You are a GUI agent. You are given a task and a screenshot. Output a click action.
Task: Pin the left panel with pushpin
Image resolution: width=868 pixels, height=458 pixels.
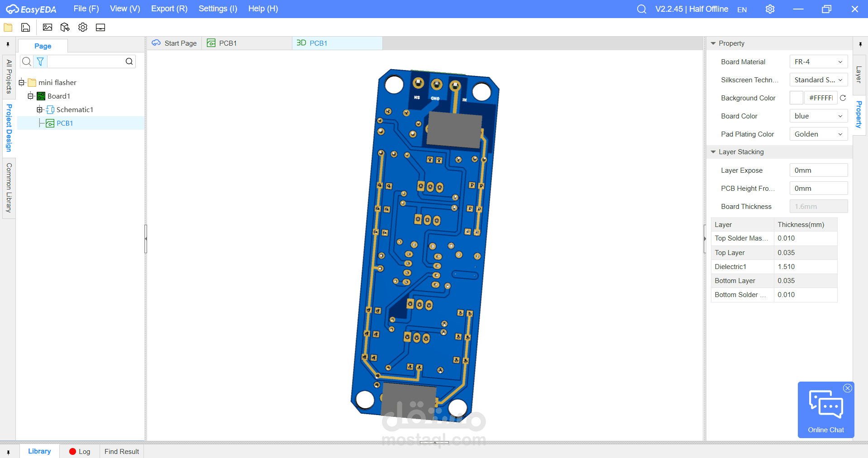point(8,44)
